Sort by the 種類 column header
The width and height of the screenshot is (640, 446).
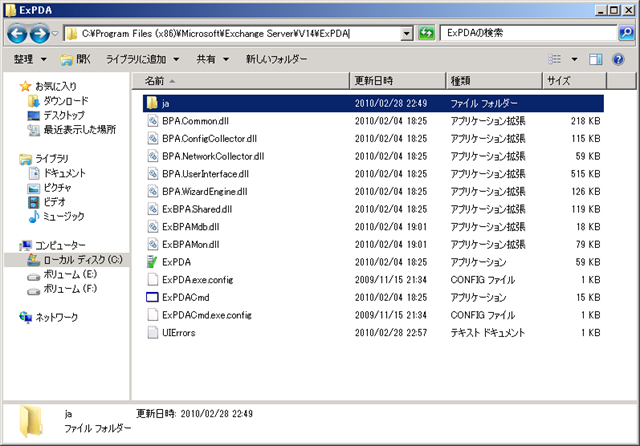[x=494, y=81]
